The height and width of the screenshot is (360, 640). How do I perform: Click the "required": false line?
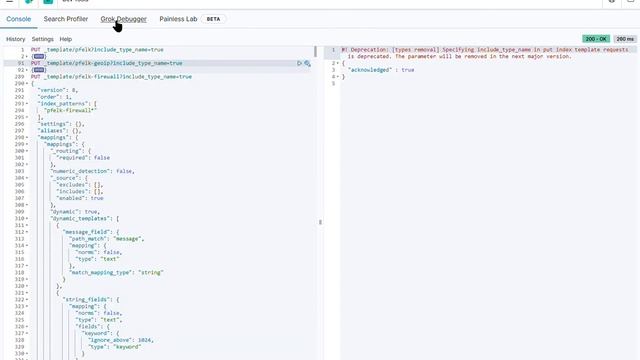[x=83, y=158]
